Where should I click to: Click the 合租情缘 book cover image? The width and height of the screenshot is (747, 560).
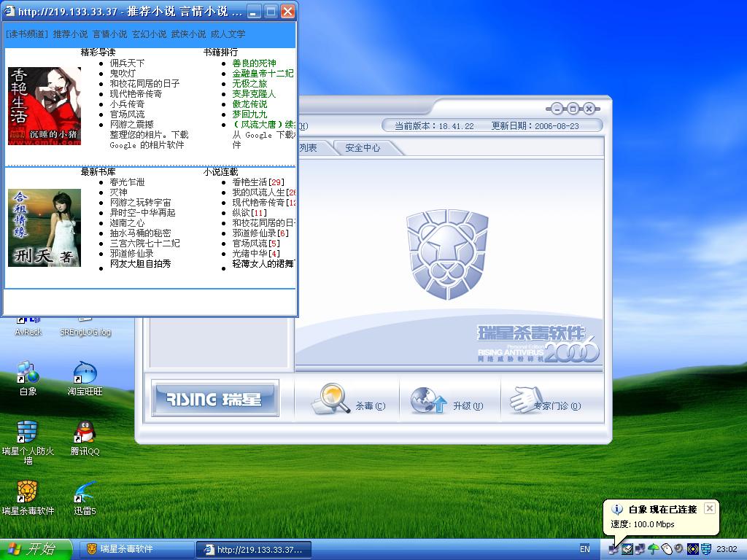pyautogui.click(x=44, y=227)
